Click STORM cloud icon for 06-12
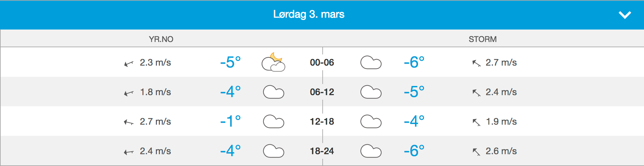The image size is (644, 166). [371, 92]
